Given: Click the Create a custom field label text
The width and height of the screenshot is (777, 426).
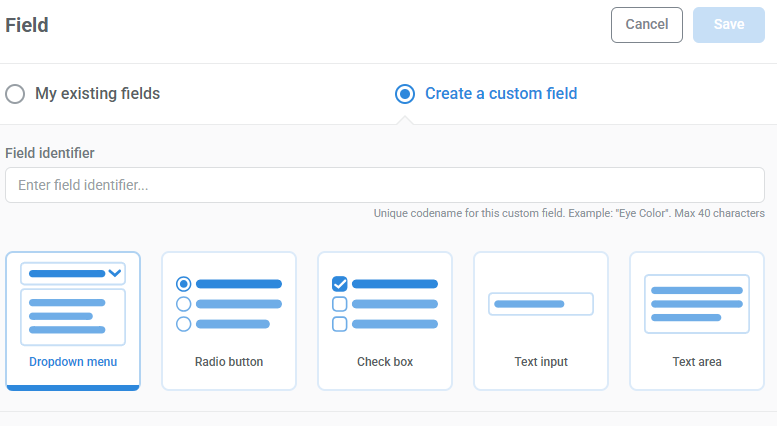Looking at the screenshot, I should click(x=501, y=94).
